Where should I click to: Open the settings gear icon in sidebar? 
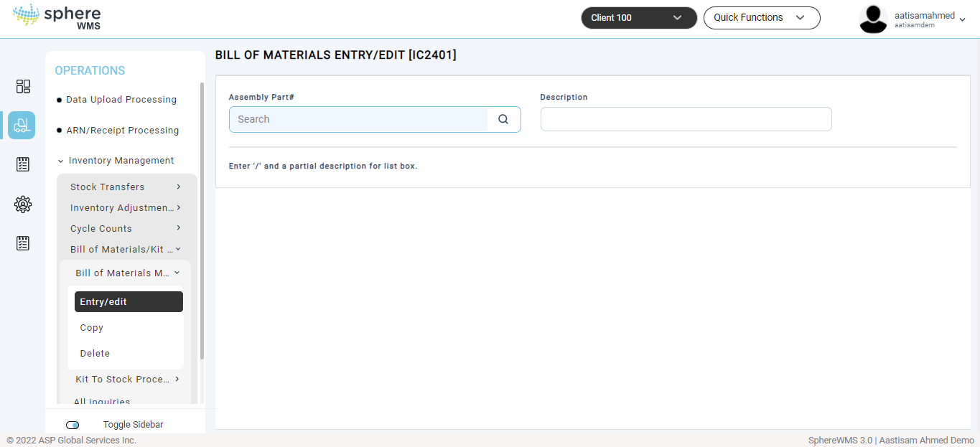coord(23,204)
